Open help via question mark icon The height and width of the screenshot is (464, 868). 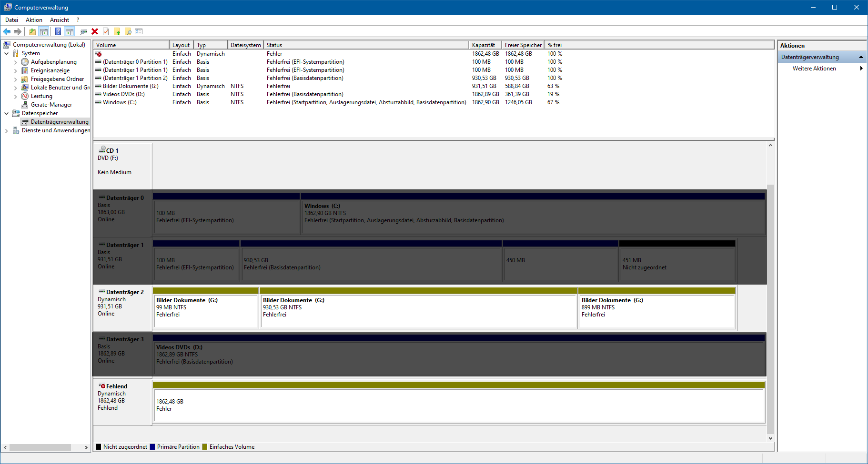[x=58, y=31]
